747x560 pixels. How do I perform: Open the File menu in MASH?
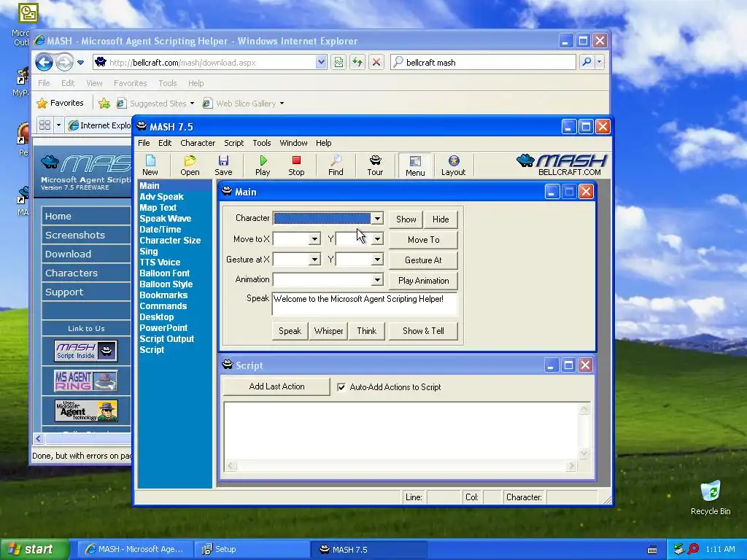coord(144,143)
